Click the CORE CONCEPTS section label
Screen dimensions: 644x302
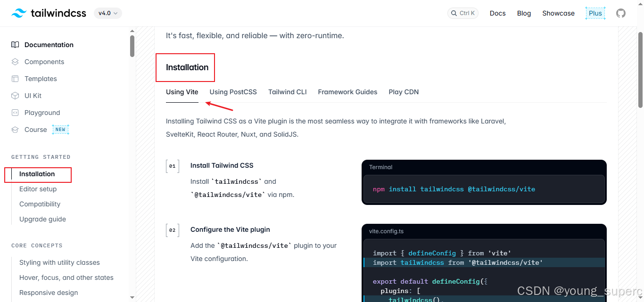[x=37, y=245]
